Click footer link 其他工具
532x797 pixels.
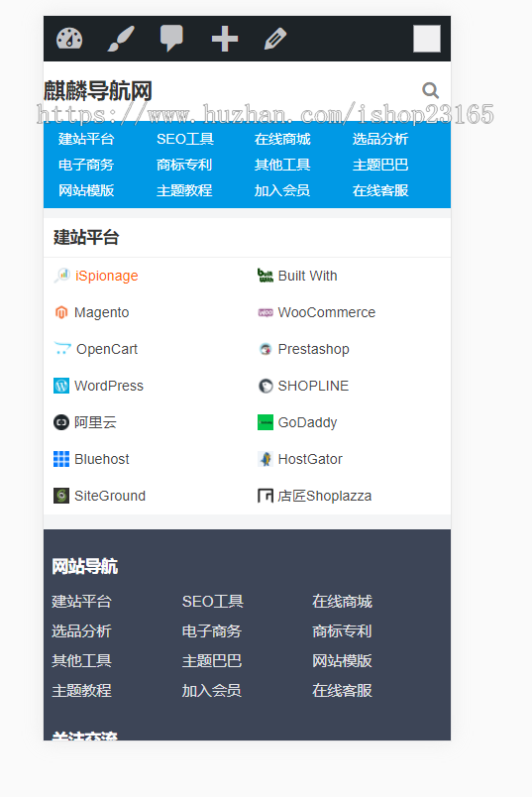pyautogui.click(x=82, y=661)
